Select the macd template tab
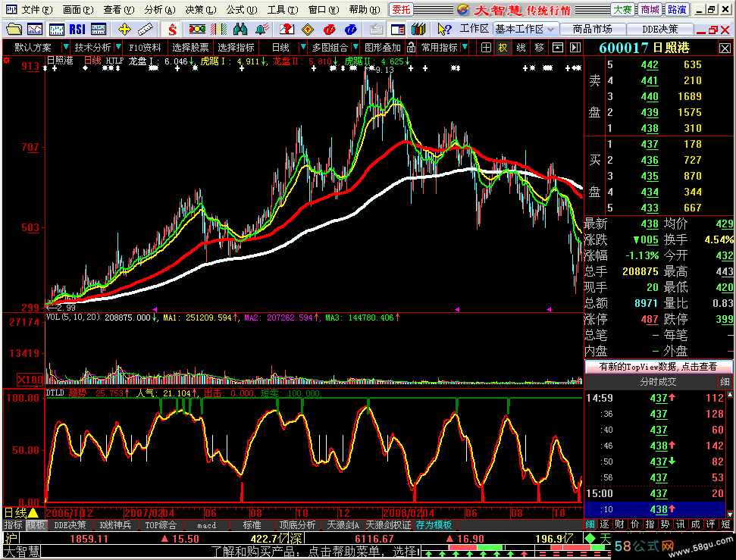This screenshot has width=736, height=560. 206,525
